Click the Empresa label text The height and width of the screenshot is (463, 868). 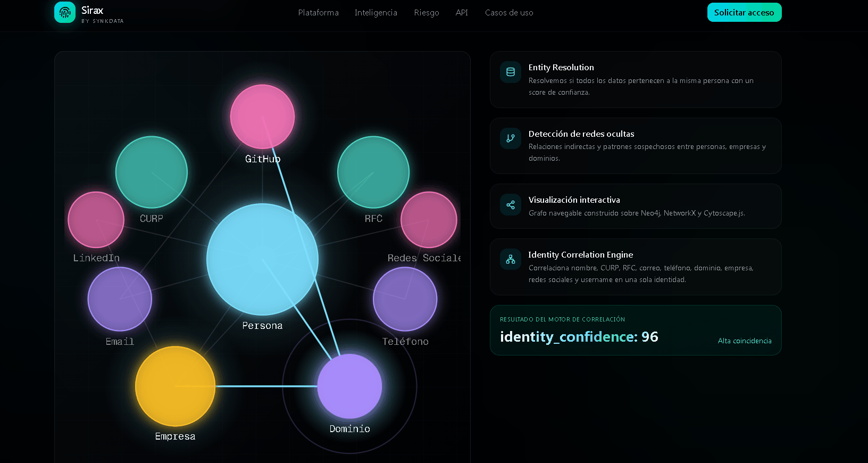coord(175,436)
